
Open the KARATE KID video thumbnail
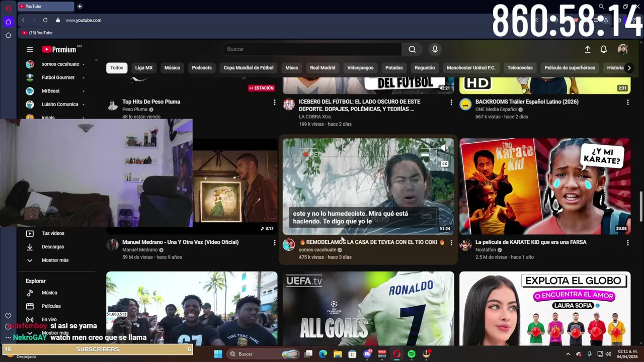545,187
